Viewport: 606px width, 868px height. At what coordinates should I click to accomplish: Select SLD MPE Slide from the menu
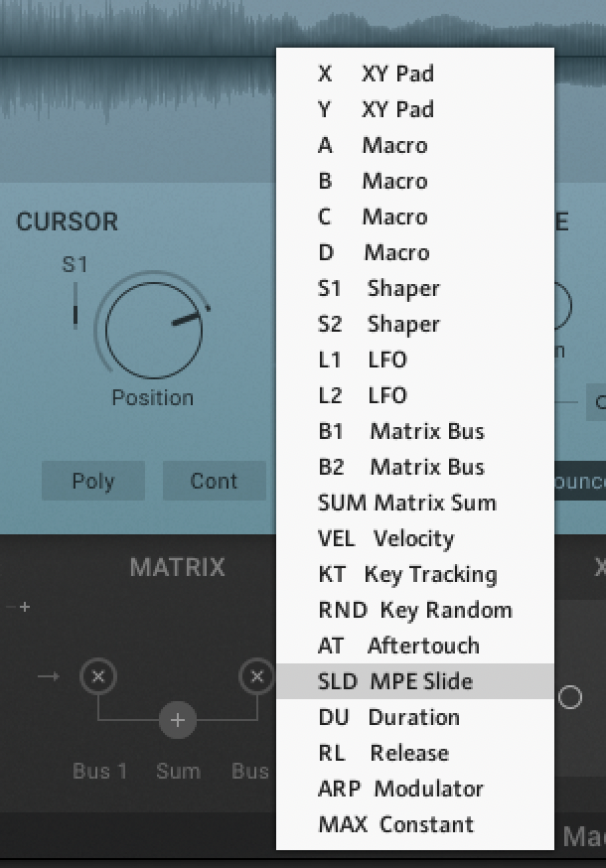click(x=414, y=681)
